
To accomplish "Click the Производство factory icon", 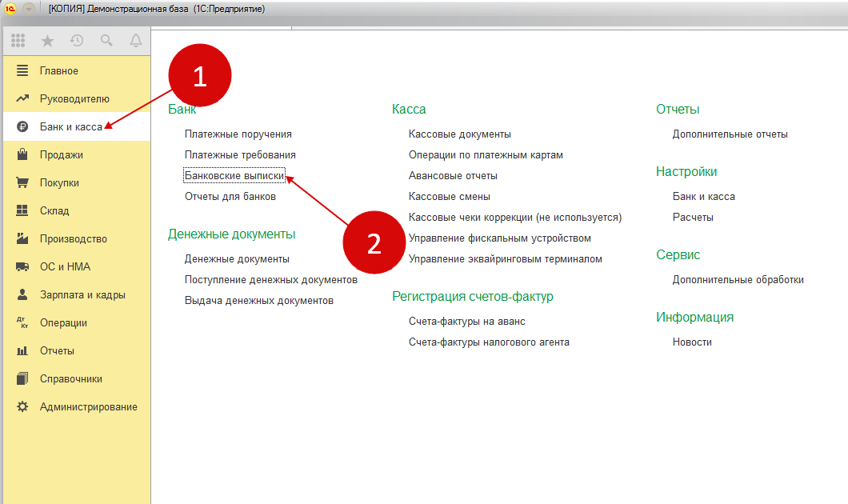I will click(x=22, y=239).
